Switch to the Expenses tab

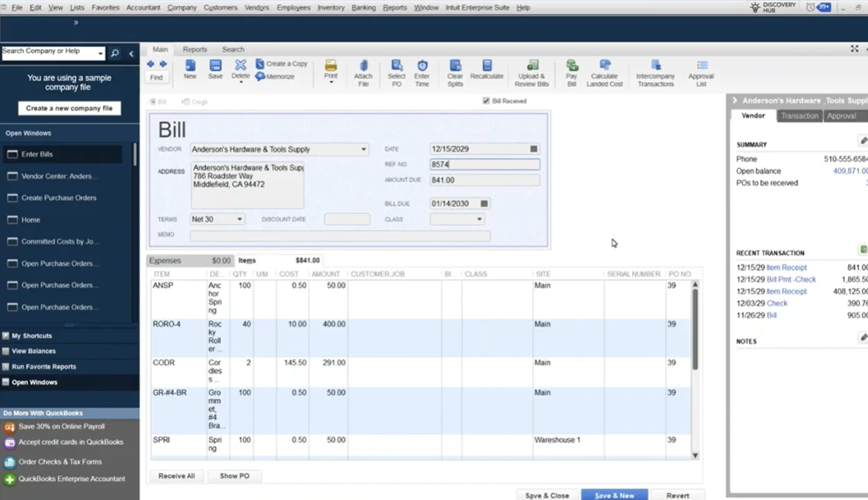(165, 260)
